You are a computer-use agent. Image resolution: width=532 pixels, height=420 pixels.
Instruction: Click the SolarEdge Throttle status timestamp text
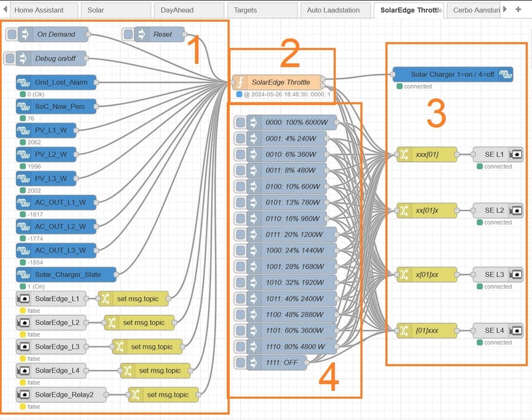(287, 94)
